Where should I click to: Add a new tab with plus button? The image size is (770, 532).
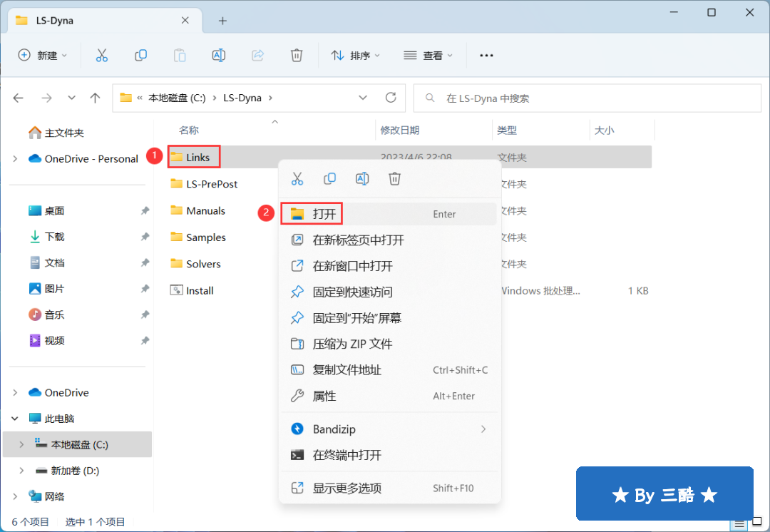point(222,21)
